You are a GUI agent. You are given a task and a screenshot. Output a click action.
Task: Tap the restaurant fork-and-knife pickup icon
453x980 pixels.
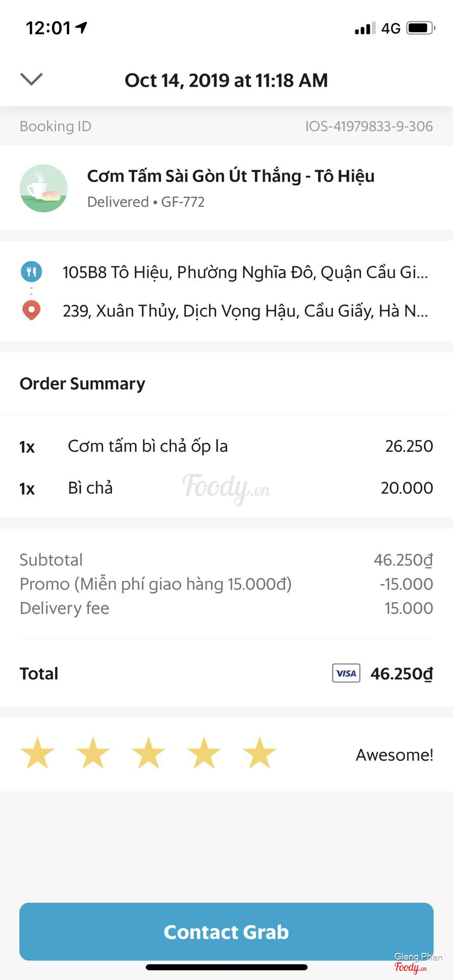click(x=31, y=272)
